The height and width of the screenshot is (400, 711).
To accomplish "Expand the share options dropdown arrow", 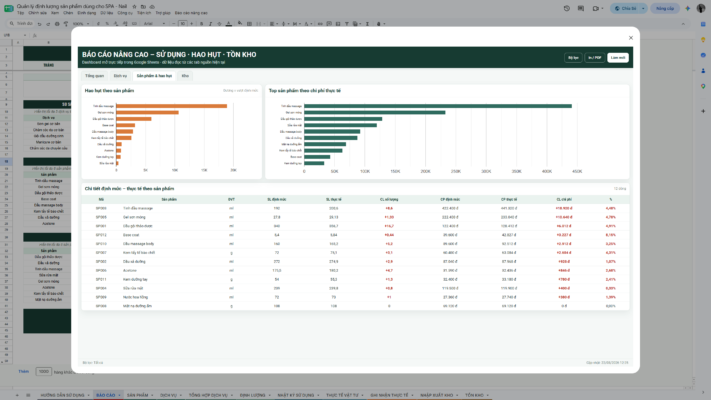I will tap(643, 9).
